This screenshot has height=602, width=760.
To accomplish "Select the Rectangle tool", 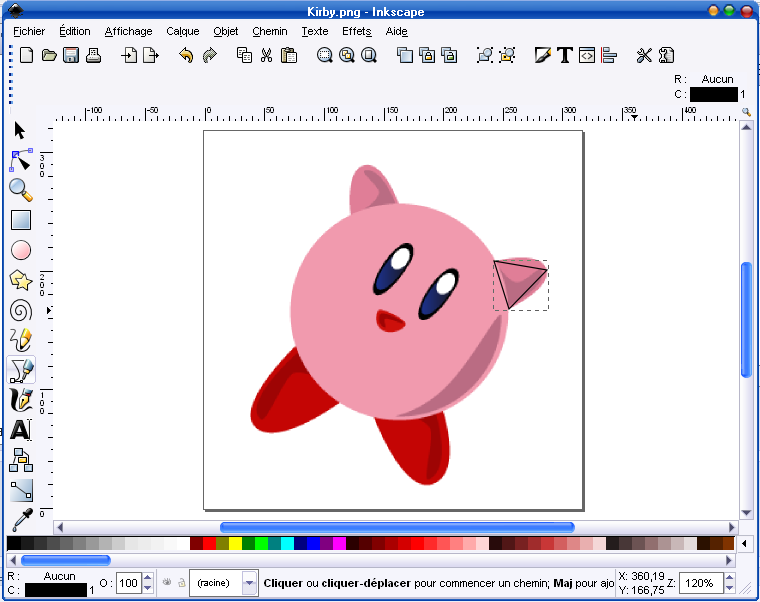I will click(x=21, y=220).
